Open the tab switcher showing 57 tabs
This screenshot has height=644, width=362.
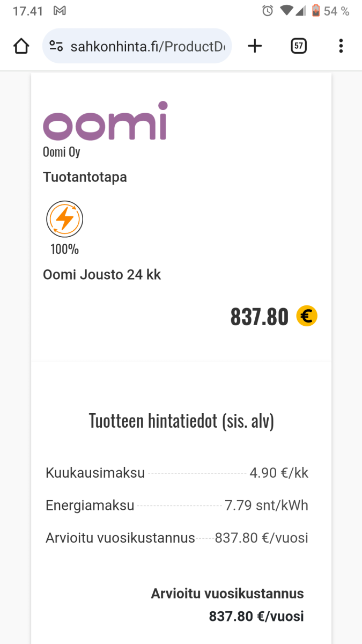click(x=299, y=46)
